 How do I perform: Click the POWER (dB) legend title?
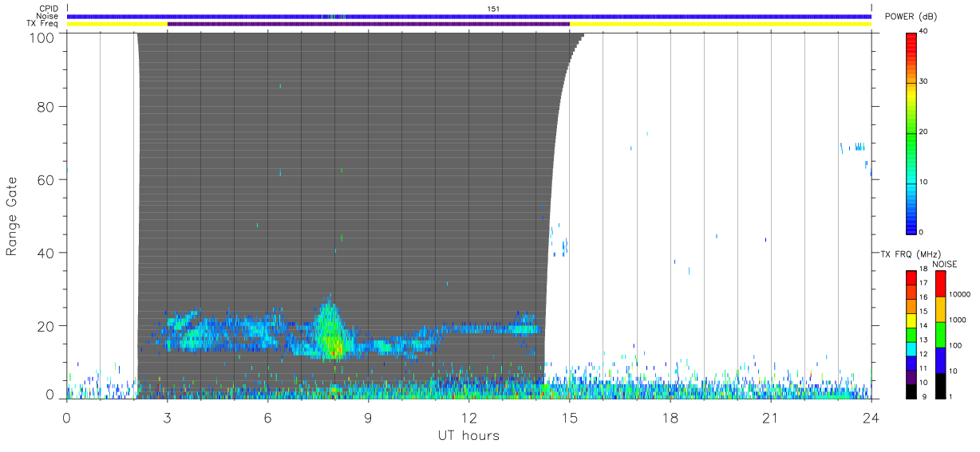pos(911,17)
